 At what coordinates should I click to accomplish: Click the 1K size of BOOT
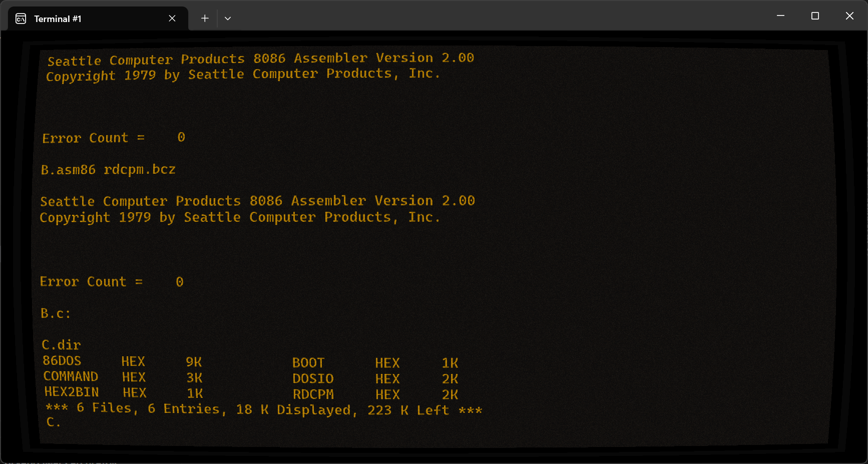tap(450, 363)
